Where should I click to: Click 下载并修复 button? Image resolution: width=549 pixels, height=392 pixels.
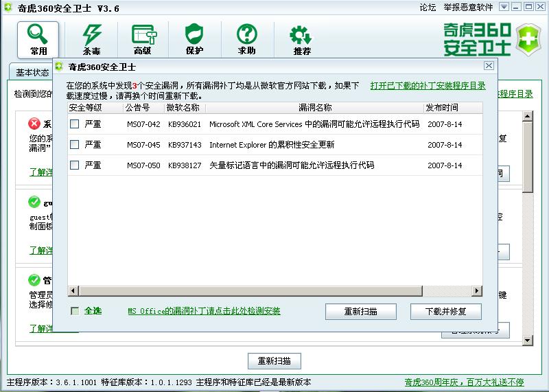pos(445,312)
